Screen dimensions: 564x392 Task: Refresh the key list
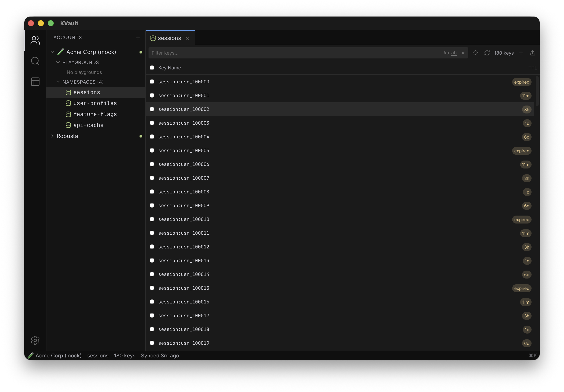pyautogui.click(x=487, y=53)
